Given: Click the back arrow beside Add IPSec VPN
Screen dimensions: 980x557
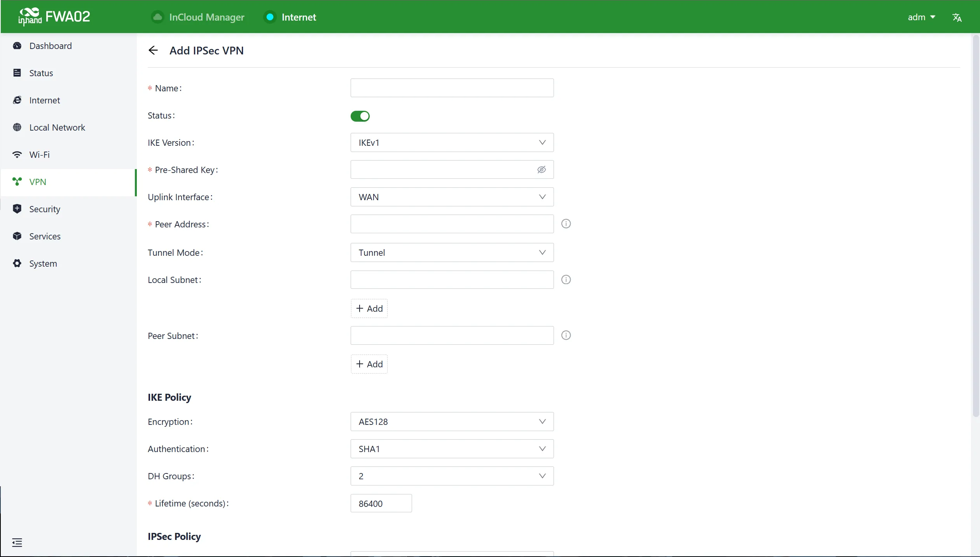Looking at the screenshot, I should pyautogui.click(x=153, y=50).
